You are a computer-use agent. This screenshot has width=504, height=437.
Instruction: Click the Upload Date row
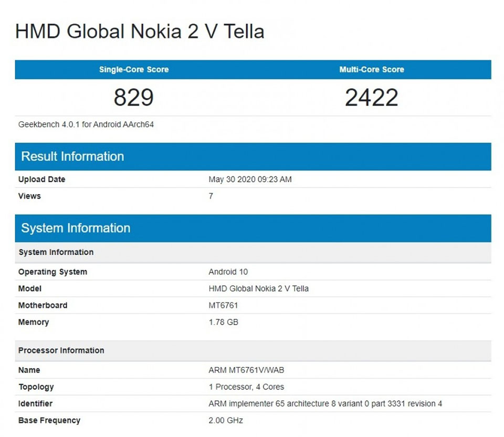click(41, 179)
